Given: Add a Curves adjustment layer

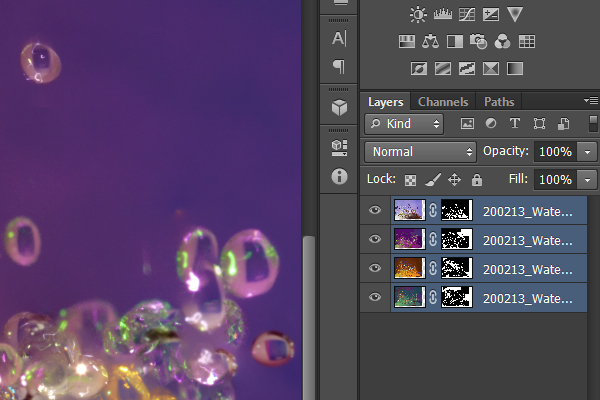Looking at the screenshot, I should [x=467, y=15].
